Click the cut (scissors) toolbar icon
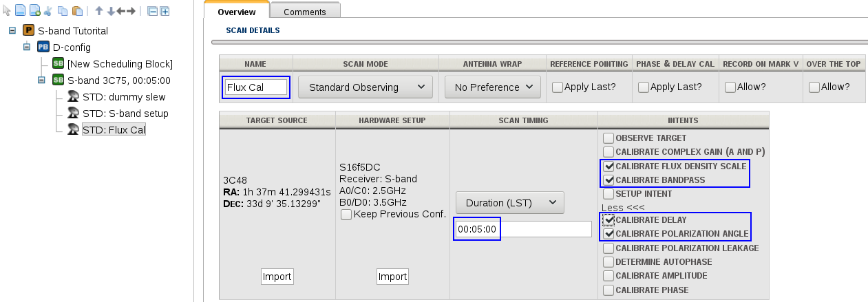868x302 pixels. 47,11
